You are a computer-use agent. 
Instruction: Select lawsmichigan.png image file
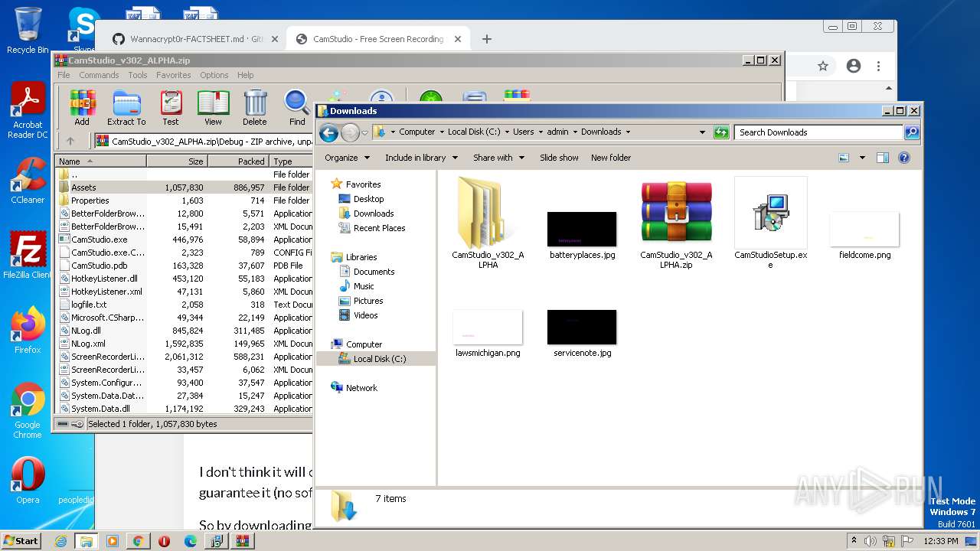[x=488, y=333]
